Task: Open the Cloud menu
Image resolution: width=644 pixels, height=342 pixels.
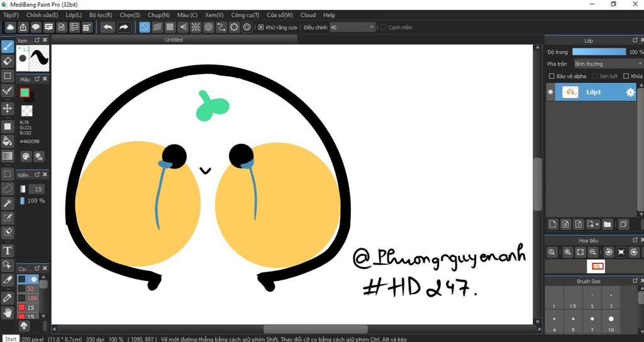Action: [308, 15]
